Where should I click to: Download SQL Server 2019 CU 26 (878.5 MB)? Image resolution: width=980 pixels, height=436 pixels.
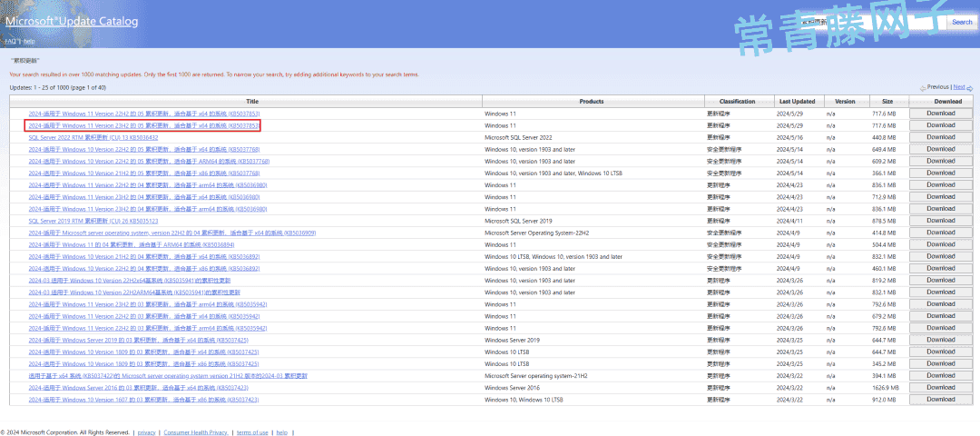click(941, 220)
